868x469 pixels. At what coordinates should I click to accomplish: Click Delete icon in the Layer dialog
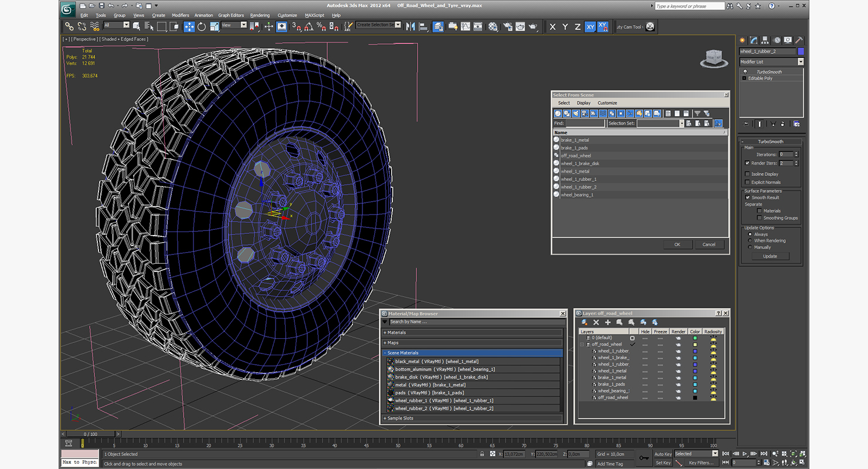coord(596,322)
